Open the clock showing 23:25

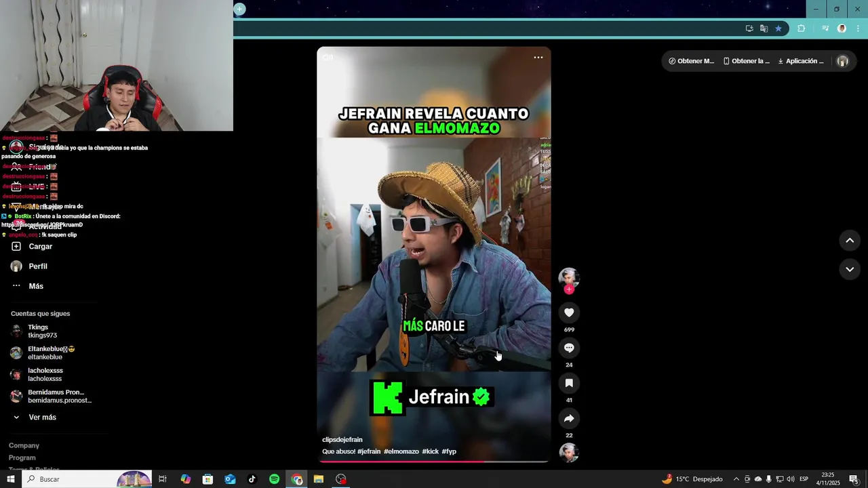tap(828, 479)
